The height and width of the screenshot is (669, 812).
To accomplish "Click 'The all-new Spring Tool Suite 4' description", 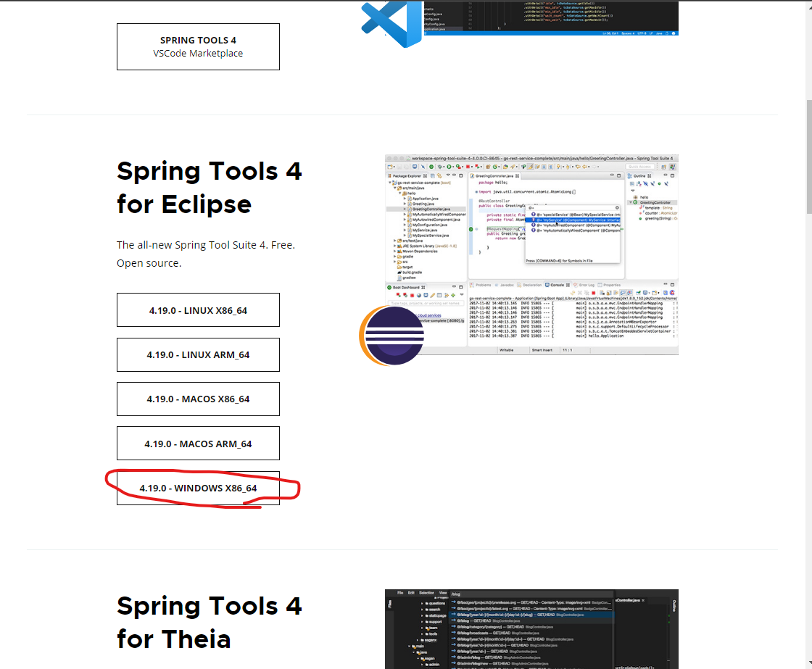I will click(206, 254).
